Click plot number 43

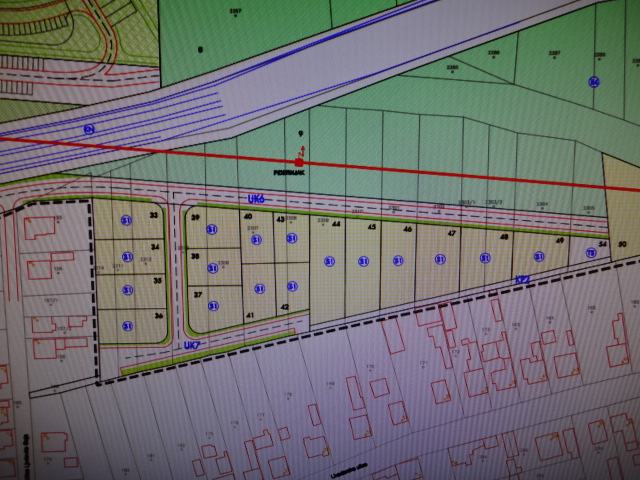pyautogui.click(x=280, y=219)
